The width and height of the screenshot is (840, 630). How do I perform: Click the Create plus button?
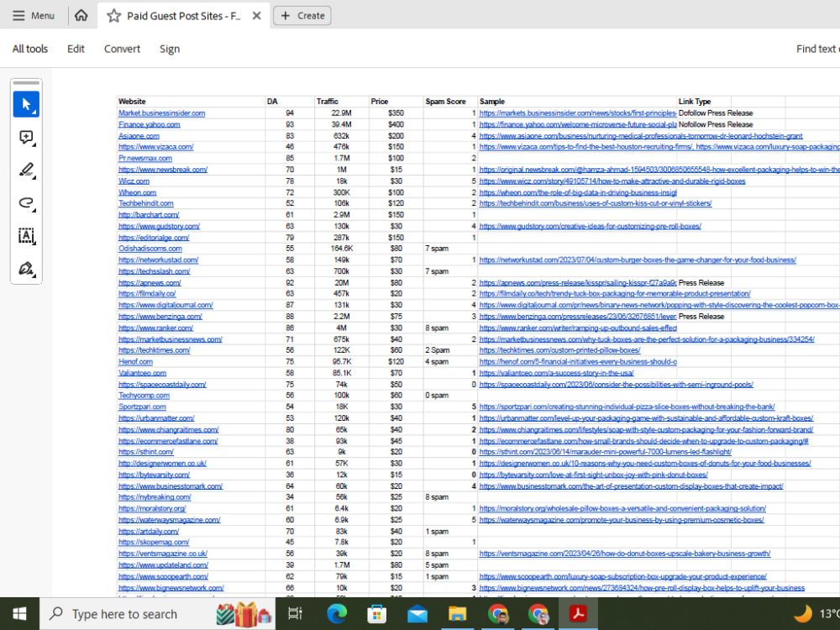[x=302, y=15]
